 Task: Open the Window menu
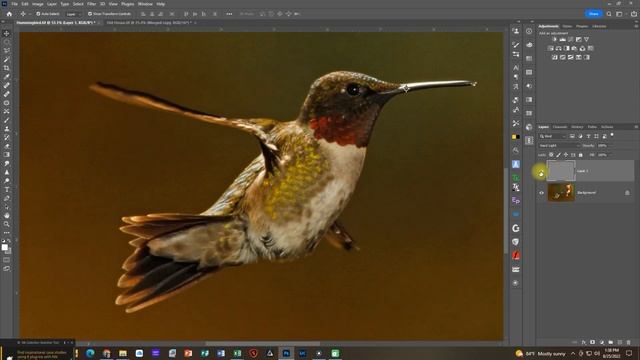(x=145, y=4)
